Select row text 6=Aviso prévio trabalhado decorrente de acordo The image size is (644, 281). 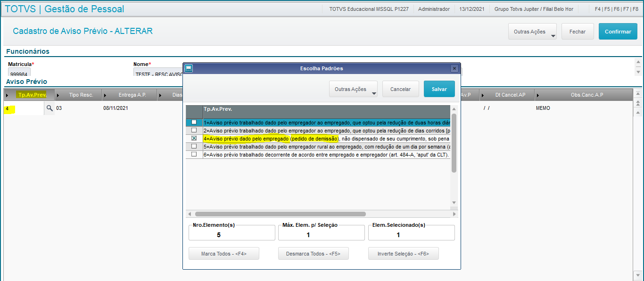tap(326, 154)
